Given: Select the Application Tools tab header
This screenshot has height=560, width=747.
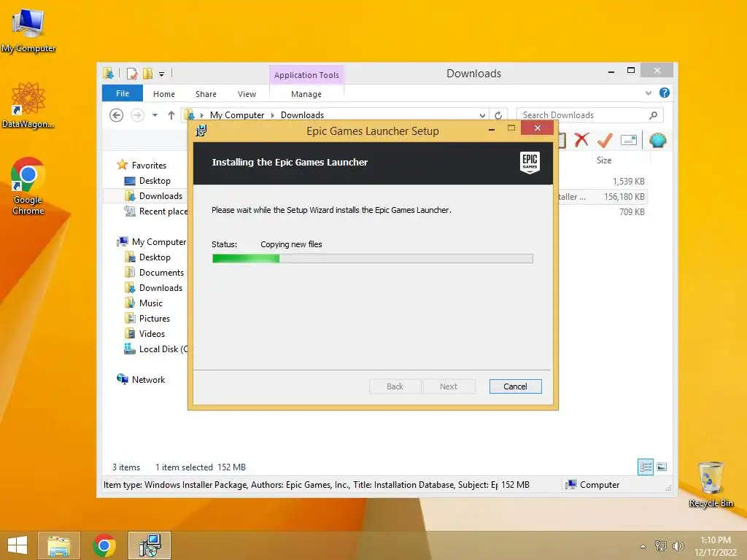Looking at the screenshot, I should 306,75.
